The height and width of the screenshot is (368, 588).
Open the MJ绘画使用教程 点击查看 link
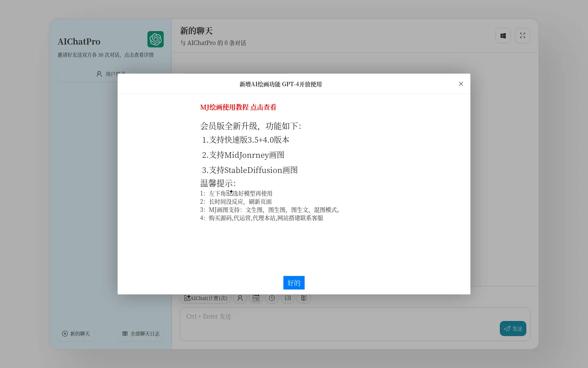238,107
